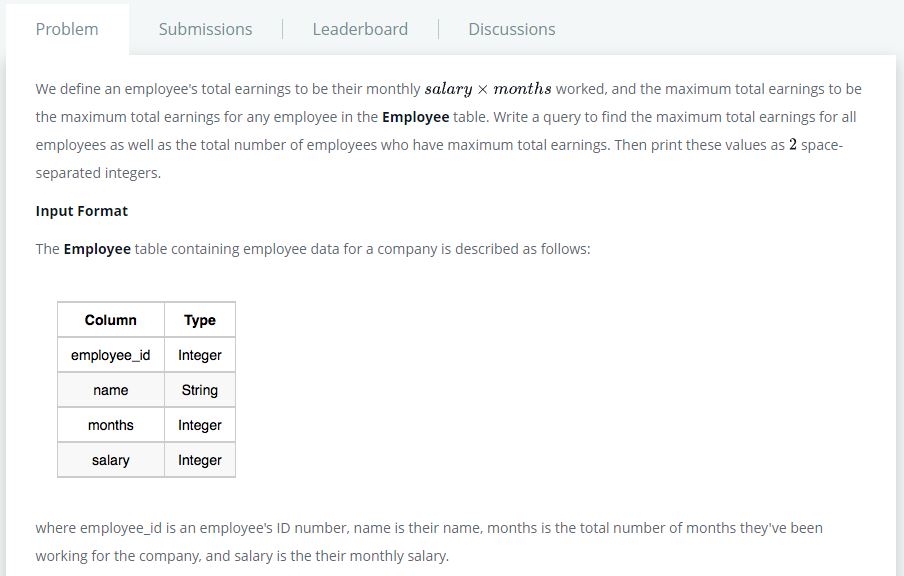Image resolution: width=904 pixels, height=576 pixels.
Task: Click the italic salary × months formula
Action: pos(488,89)
